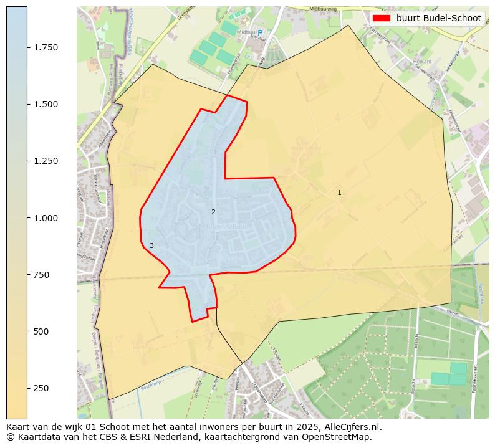495x448 pixels.
Task: Click the blue parking P icon near Midbuul
Action: 261,32
